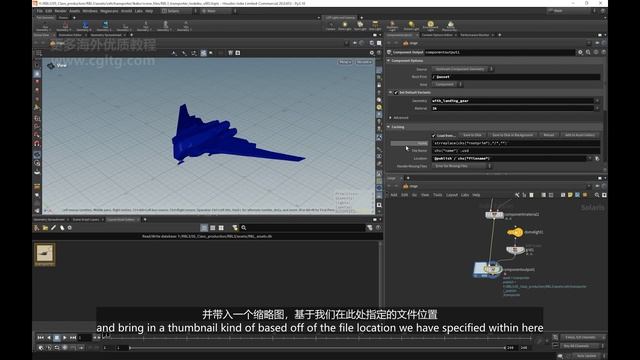Click the Location file chooser icon

[597, 158]
